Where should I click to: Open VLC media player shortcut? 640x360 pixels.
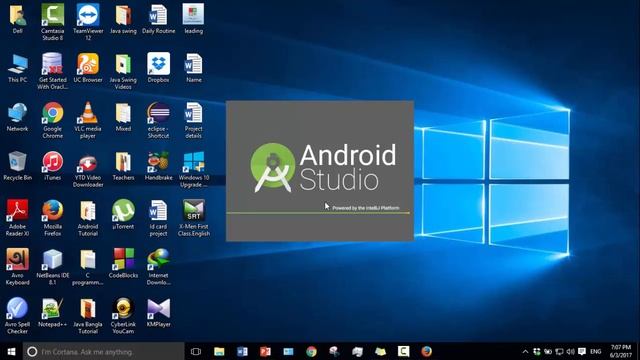[x=88, y=113]
